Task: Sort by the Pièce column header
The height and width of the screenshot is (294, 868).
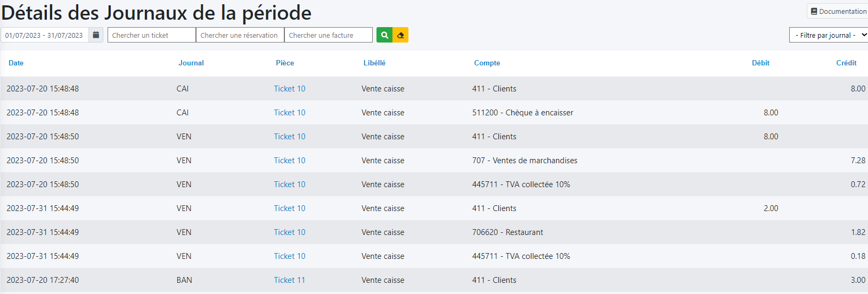Action: [x=285, y=63]
